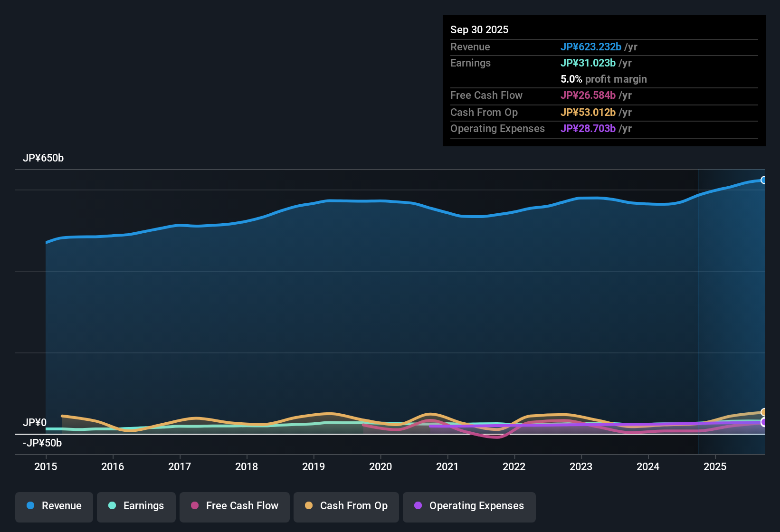Click the JP¥623.232b Revenue value
This screenshot has width=780, height=532.
591,47
